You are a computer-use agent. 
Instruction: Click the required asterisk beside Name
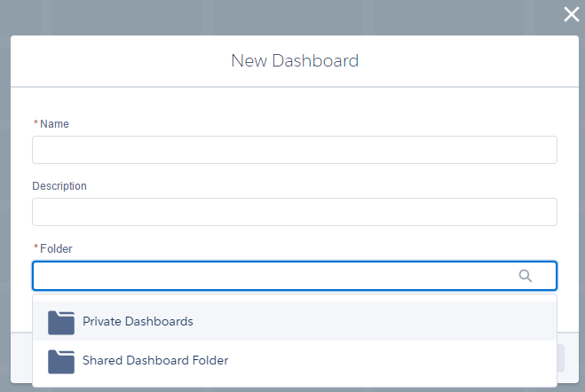coord(36,124)
